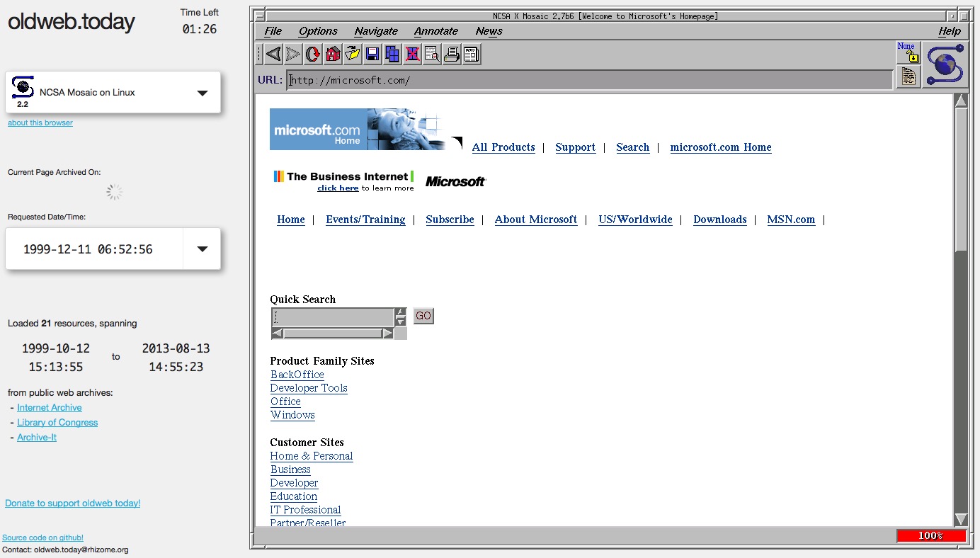
Task: Click the document page icon below the padlock
Action: coord(908,76)
